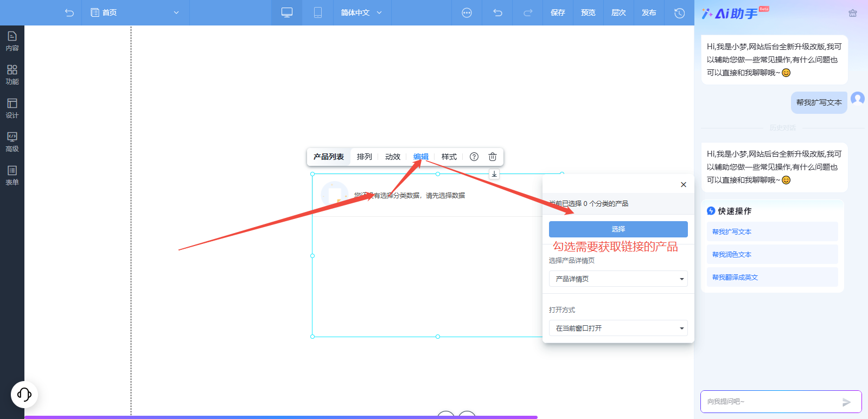Select the 排列 arrangement tab
868x419 pixels.
point(364,157)
